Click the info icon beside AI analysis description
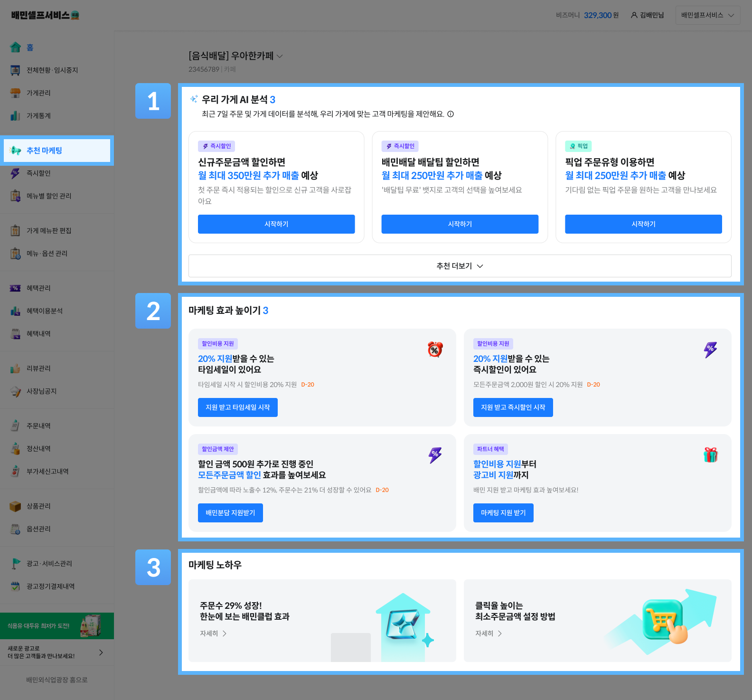Image resolution: width=752 pixels, height=700 pixels. click(451, 114)
